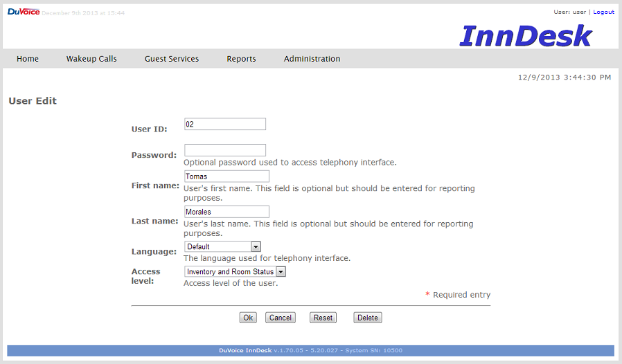Click the timestamp 12/9/2013 3:44:30 PM
The width and height of the screenshot is (622, 364).
(565, 78)
